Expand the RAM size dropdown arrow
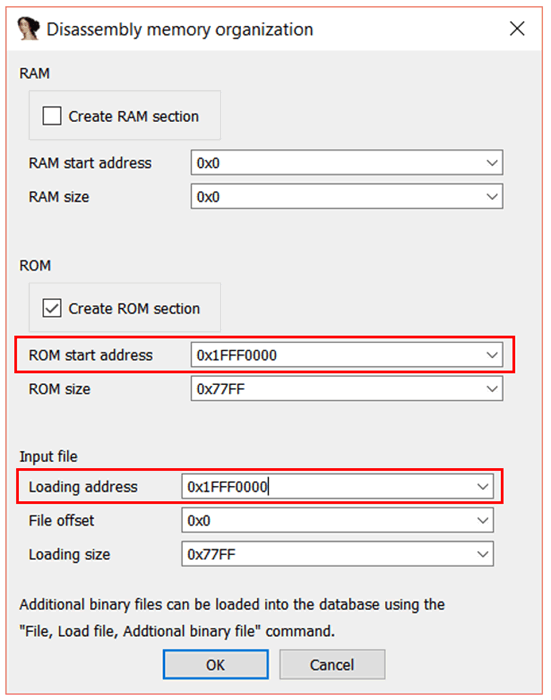The image size is (551, 700). point(492,196)
